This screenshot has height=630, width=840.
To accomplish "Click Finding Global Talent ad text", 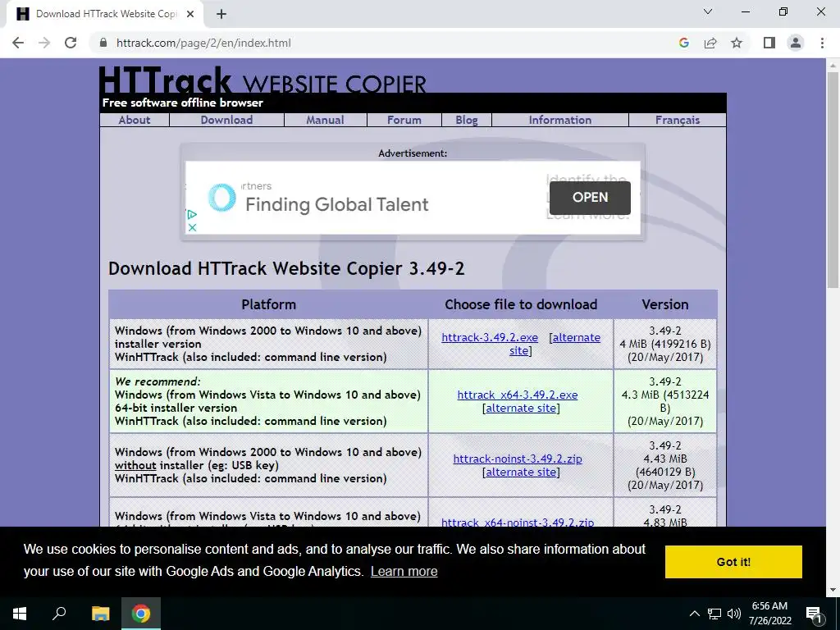I will tap(337, 204).
